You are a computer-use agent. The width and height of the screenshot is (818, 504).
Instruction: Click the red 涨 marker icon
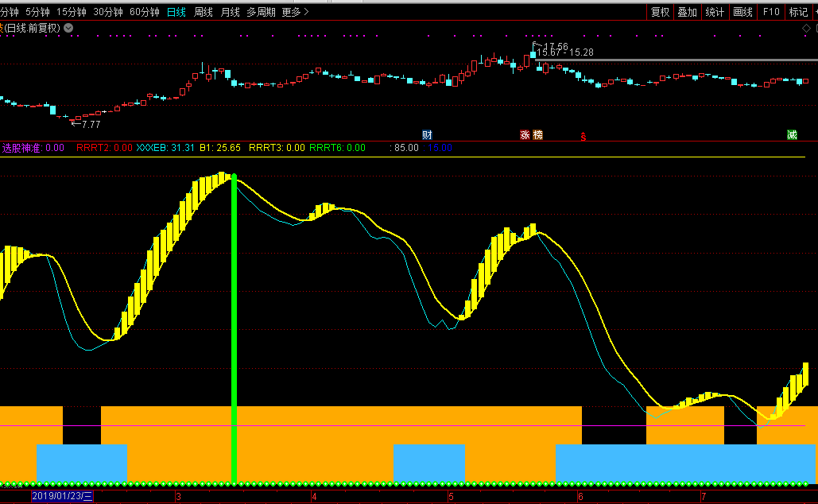[x=525, y=135]
